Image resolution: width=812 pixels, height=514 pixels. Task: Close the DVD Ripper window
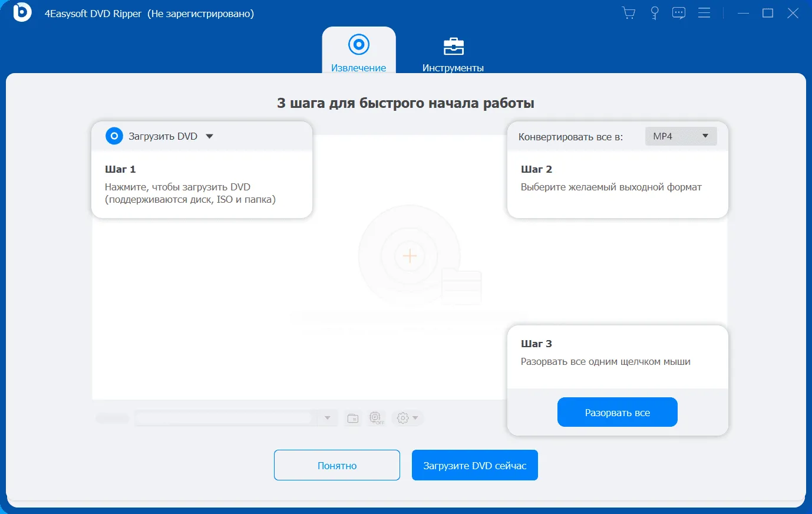coord(793,13)
